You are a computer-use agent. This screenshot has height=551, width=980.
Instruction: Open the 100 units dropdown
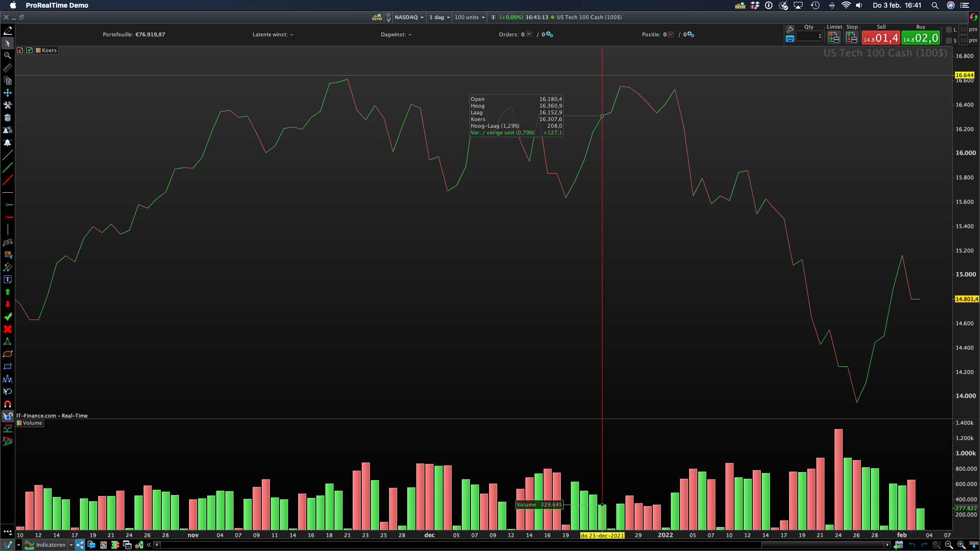(x=469, y=17)
